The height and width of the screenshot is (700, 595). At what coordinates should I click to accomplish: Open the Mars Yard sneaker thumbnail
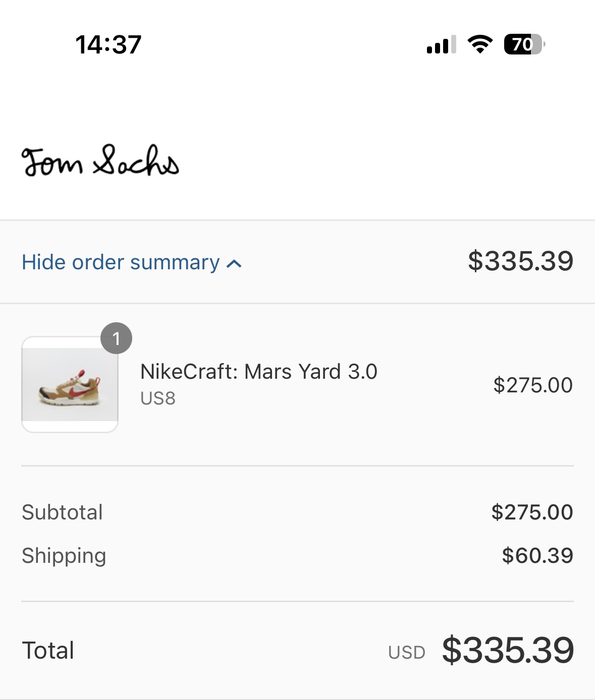pyautogui.click(x=70, y=384)
